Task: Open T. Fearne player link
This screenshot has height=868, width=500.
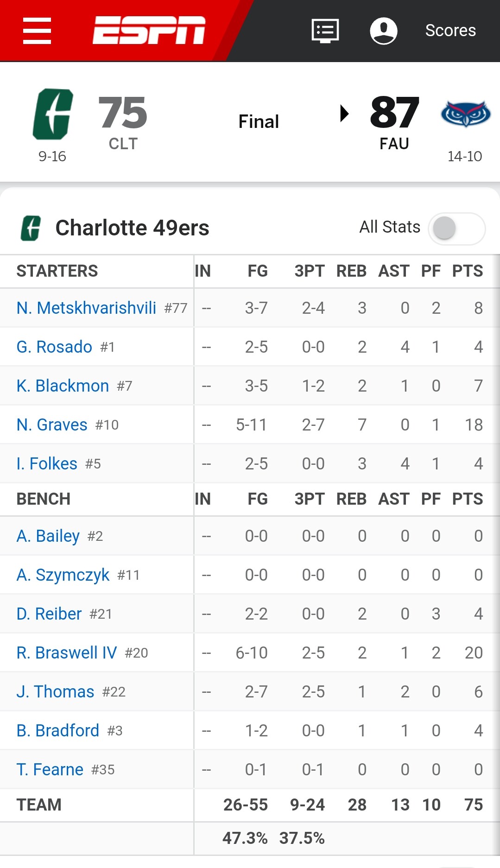Action: click(x=50, y=769)
